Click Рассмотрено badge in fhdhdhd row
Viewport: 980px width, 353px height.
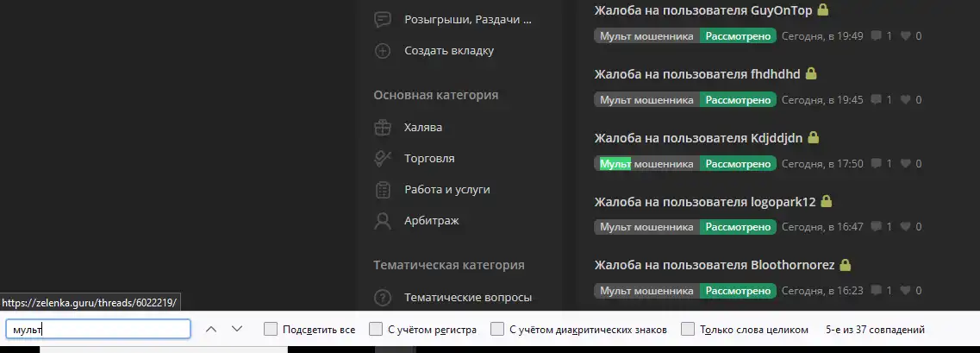click(738, 99)
